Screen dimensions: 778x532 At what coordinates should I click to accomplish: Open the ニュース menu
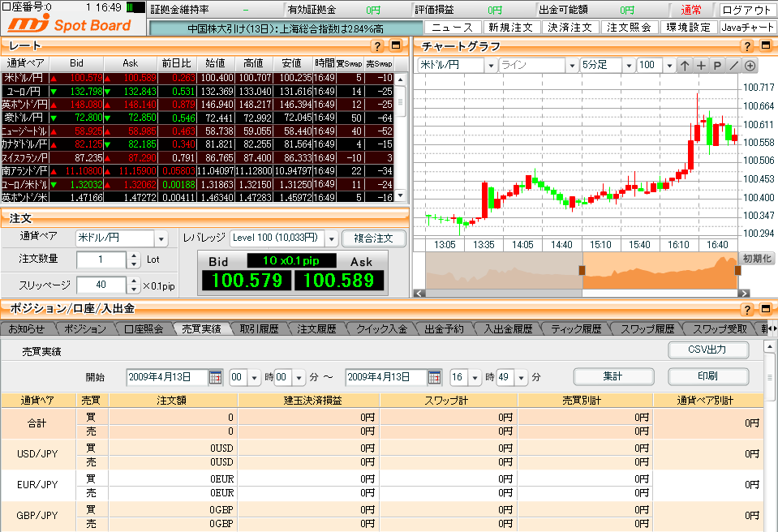coord(452,28)
